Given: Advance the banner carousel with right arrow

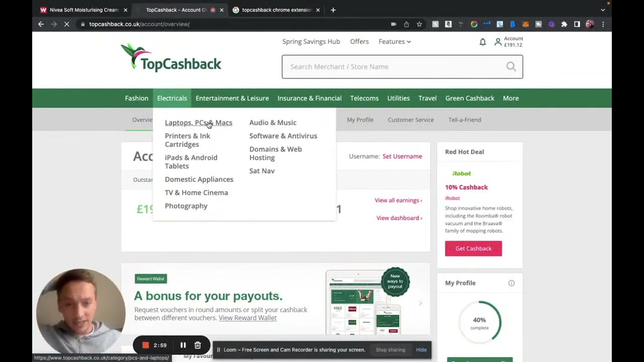Looking at the screenshot, I should tap(420, 303).
